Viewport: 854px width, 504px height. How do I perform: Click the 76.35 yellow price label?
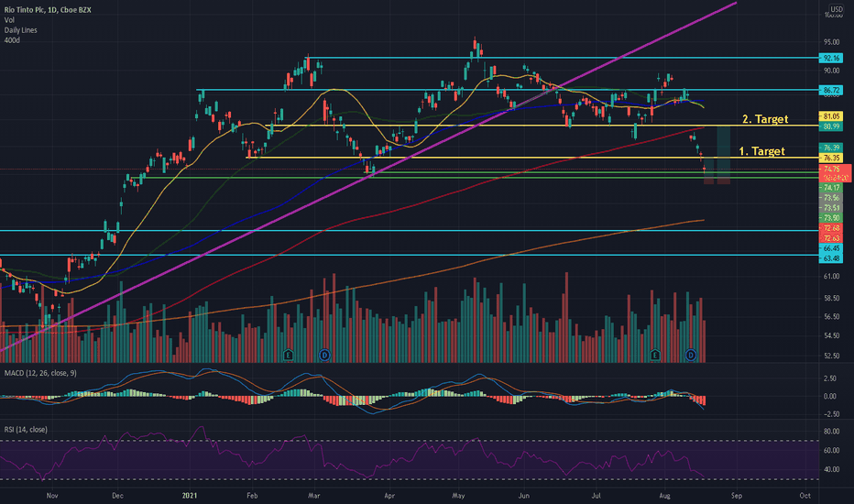click(x=831, y=158)
